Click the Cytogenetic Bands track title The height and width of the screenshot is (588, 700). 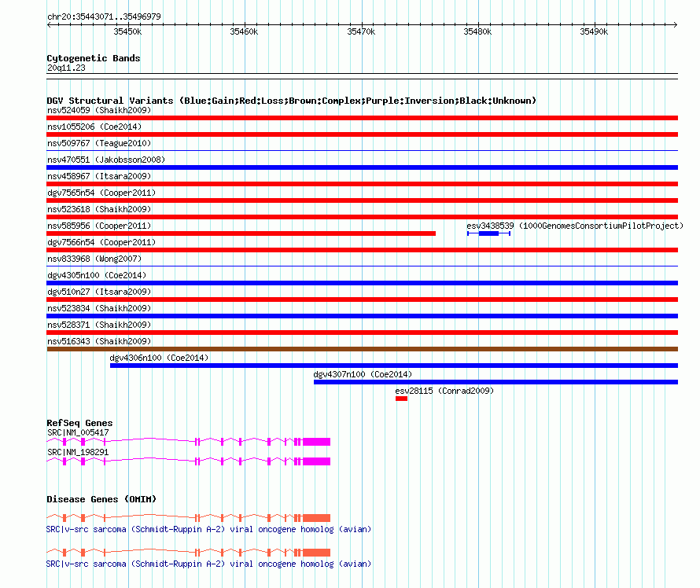tap(94, 58)
